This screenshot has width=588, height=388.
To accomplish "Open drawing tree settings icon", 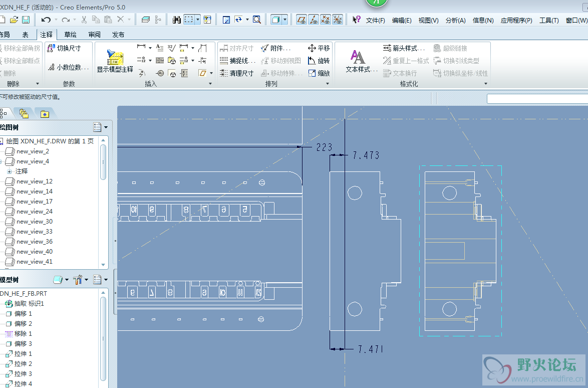I will 98,127.
